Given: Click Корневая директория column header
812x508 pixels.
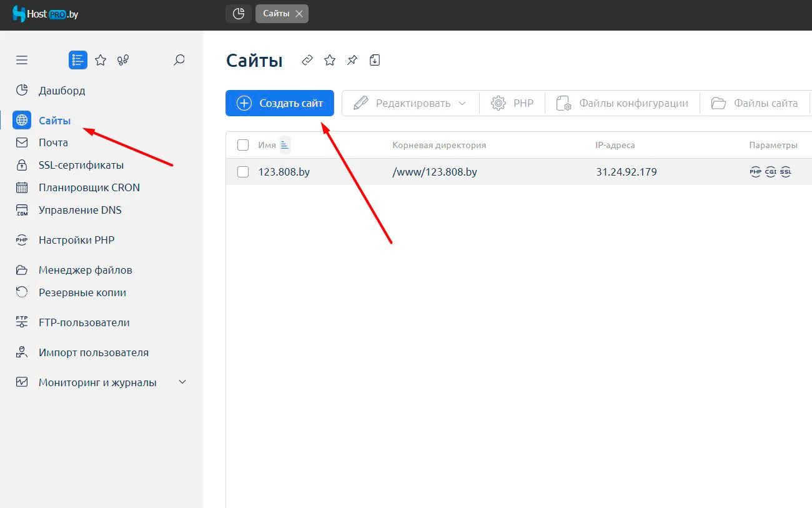Looking at the screenshot, I should pyautogui.click(x=439, y=145).
